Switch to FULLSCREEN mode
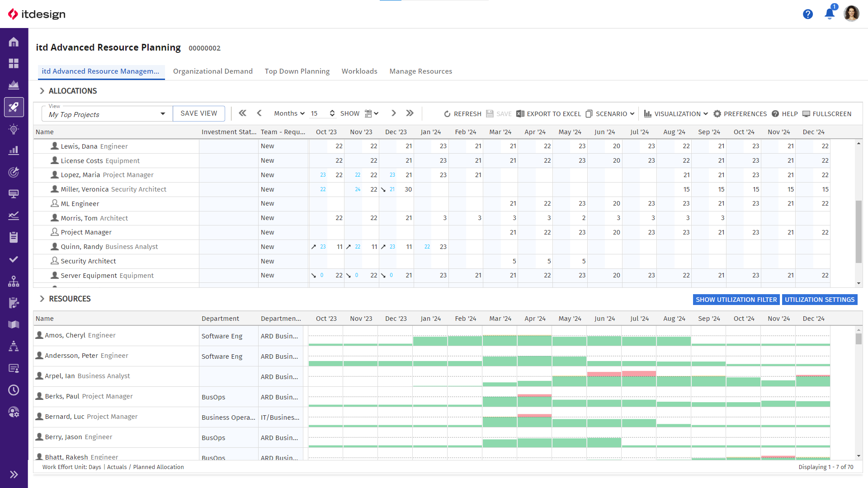This screenshot has width=868, height=488. point(827,114)
